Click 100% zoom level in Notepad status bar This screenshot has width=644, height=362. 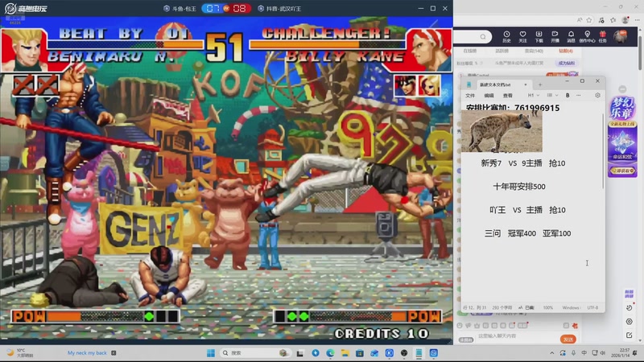coord(548,307)
